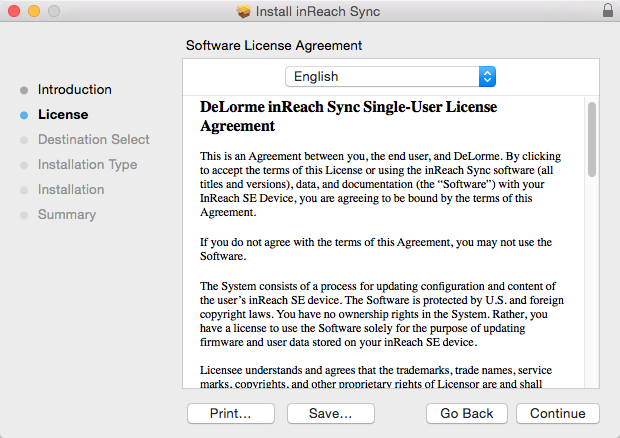Click the Summary step in sidebar
The height and width of the screenshot is (438, 620).
(67, 215)
